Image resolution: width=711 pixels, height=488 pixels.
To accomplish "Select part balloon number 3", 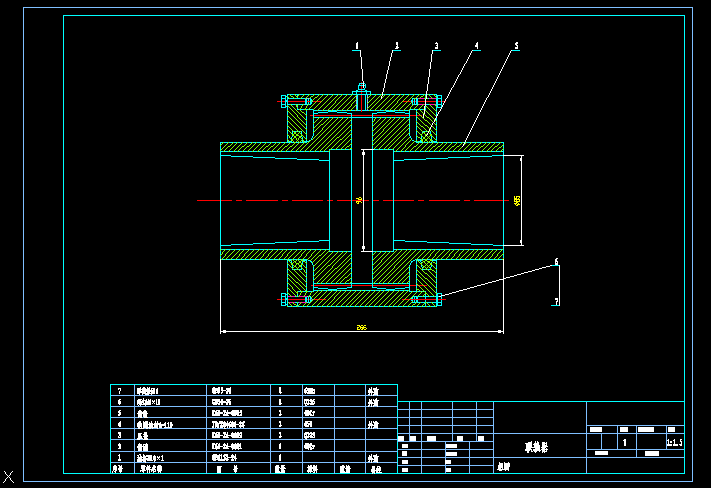I will [437, 46].
